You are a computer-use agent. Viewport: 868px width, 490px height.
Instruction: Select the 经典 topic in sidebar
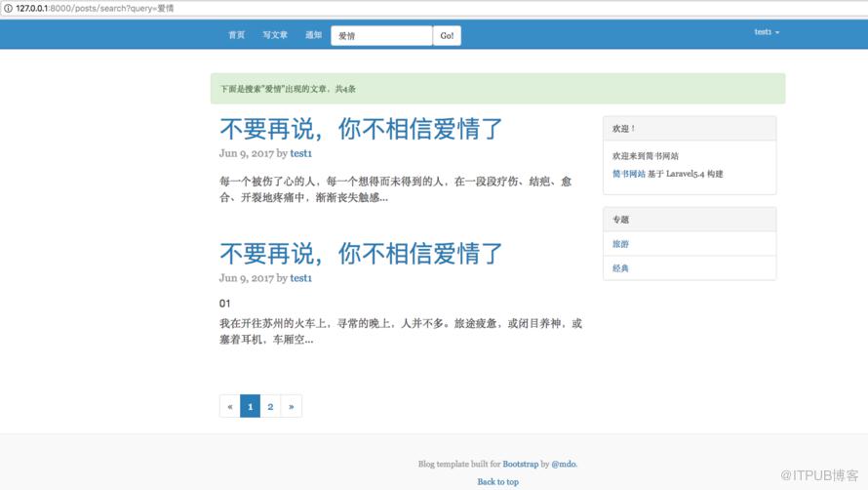tap(620, 268)
